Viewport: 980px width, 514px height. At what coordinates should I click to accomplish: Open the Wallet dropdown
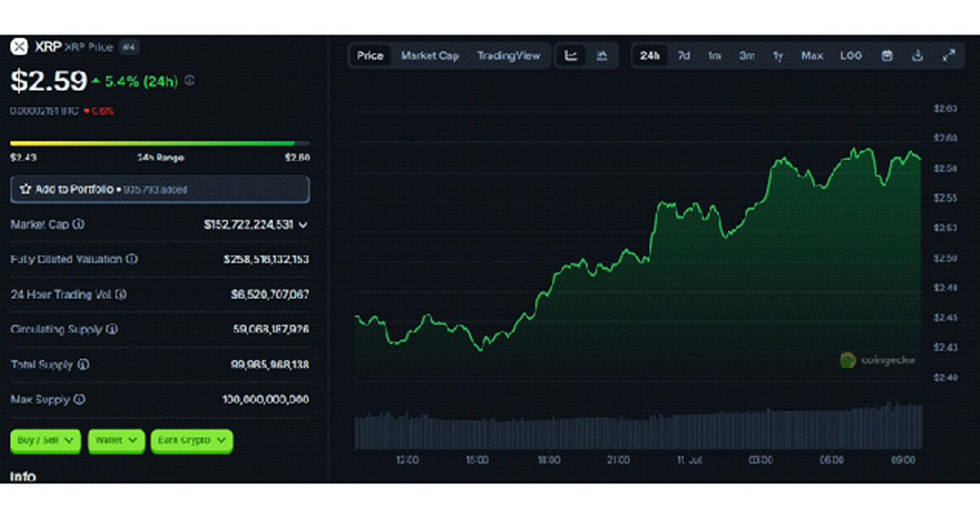(x=116, y=441)
